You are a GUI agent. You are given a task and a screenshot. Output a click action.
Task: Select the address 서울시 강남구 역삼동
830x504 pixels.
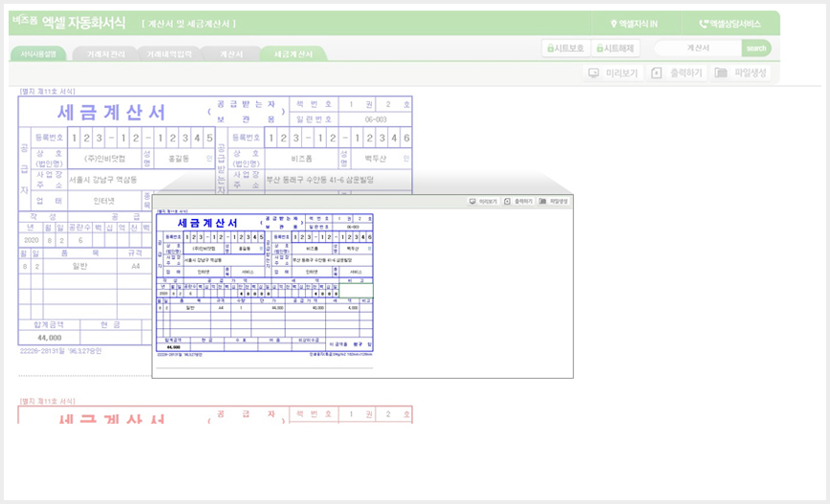coord(102,180)
